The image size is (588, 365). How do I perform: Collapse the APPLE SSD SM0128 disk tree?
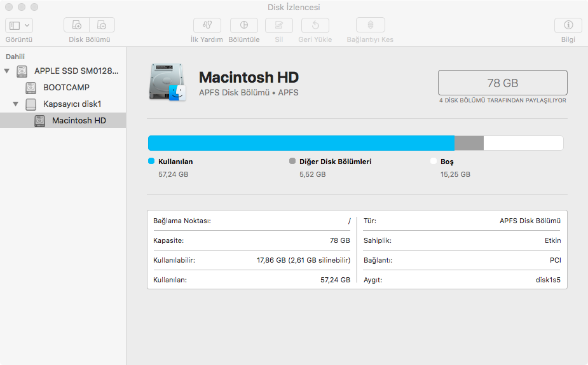point(7,71)
